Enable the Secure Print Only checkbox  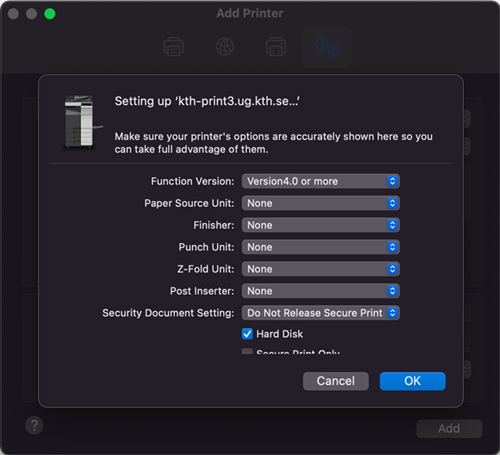(247, 351)
